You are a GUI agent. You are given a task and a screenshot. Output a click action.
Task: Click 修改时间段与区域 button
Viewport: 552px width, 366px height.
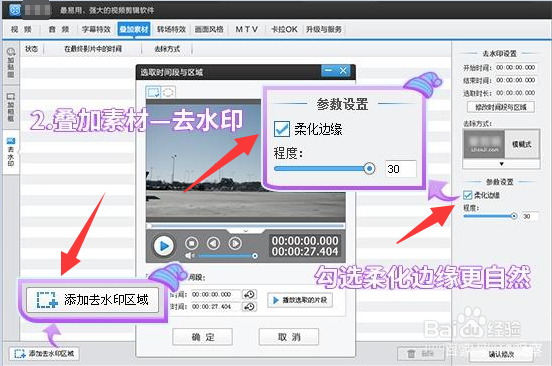coord(501,107)
